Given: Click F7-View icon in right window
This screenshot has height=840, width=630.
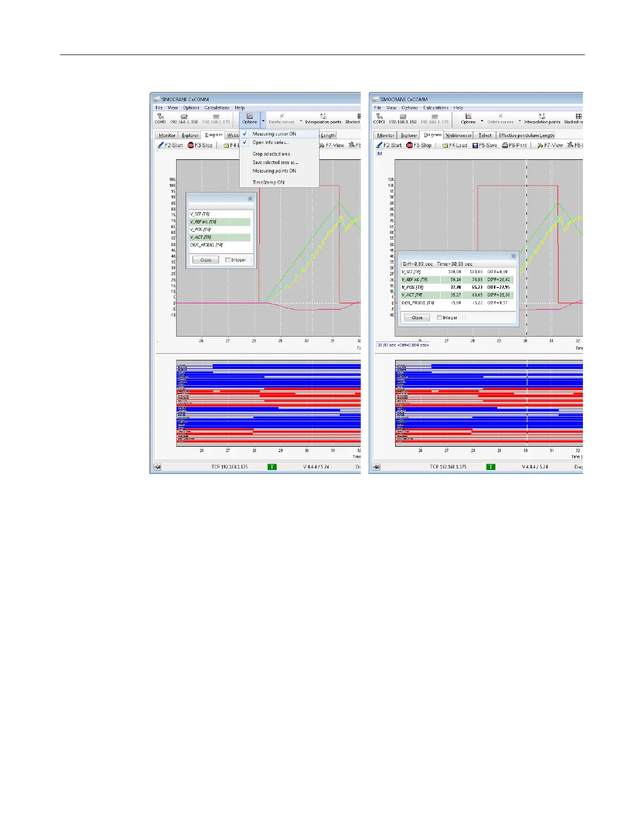Looking at the screenshot, I should coord(540,145).
